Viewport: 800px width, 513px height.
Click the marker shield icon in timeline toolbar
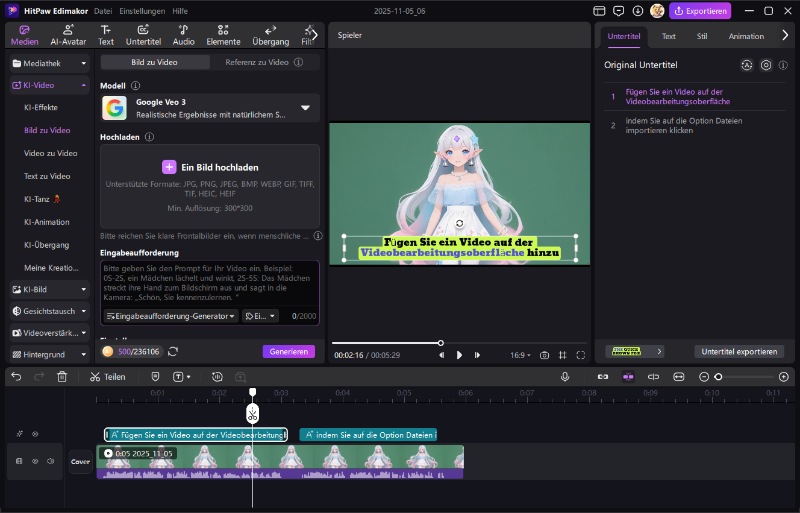155,377
